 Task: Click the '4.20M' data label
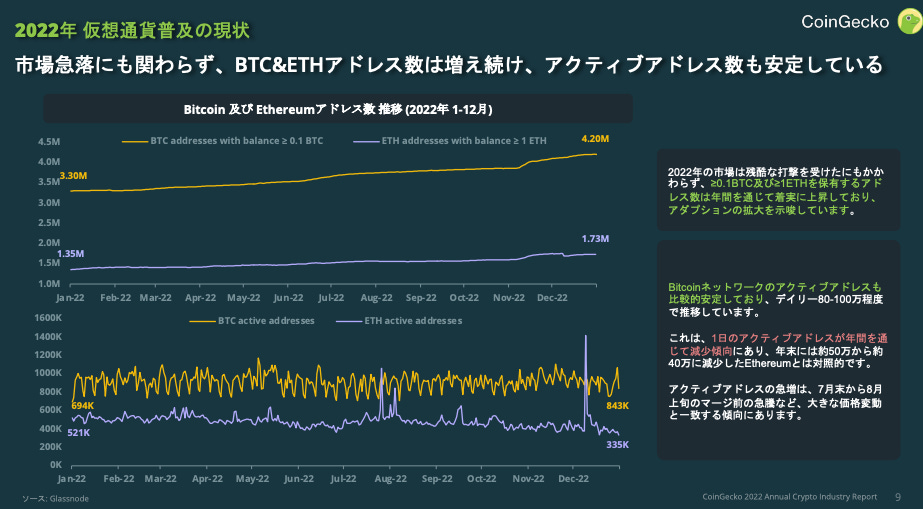coord(595,139)
